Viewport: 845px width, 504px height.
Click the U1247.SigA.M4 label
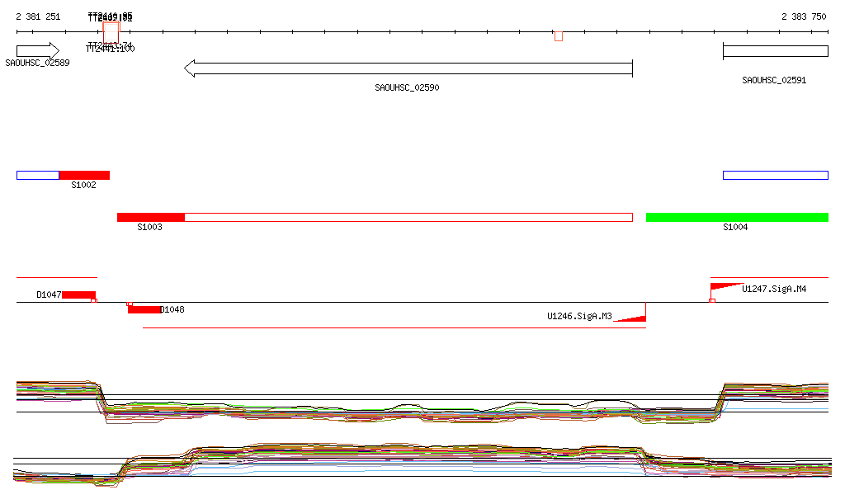774,289
